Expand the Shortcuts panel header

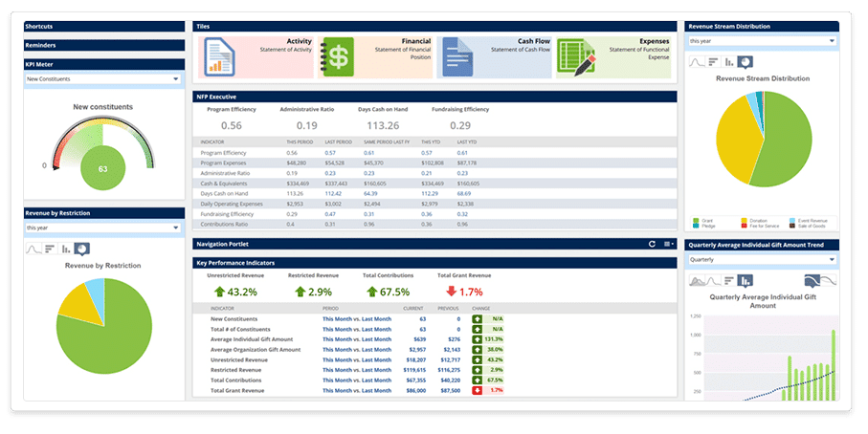[x=102, y=26]
